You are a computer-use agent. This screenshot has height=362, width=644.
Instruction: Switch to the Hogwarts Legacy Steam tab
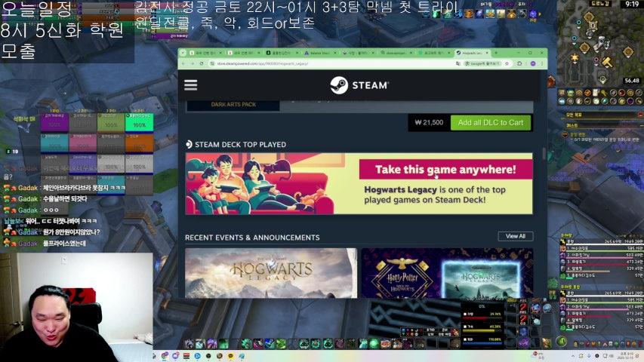(472, 53)
